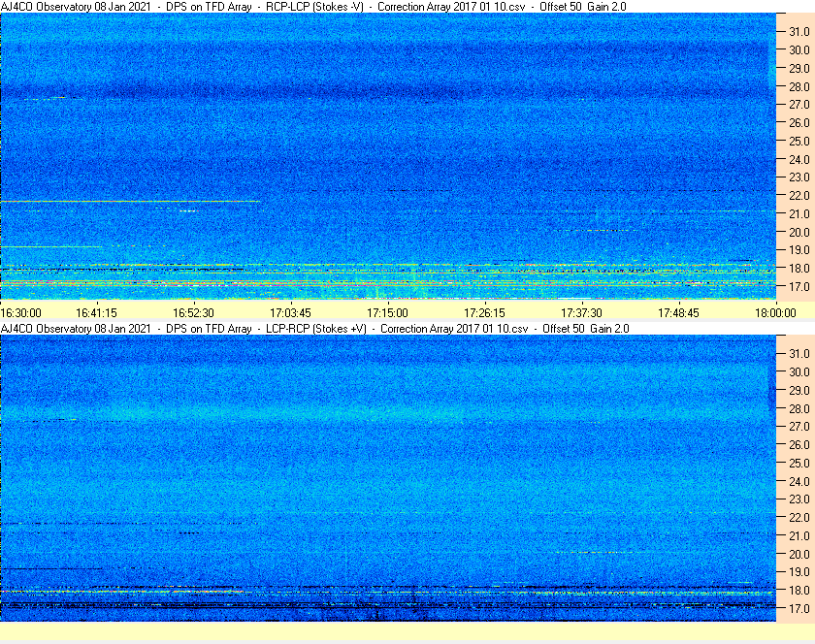The width and height of the screenshot is (815, 644).
Task: Click 25.0 on lower frequency axis
Action: [x=799, y=464]
